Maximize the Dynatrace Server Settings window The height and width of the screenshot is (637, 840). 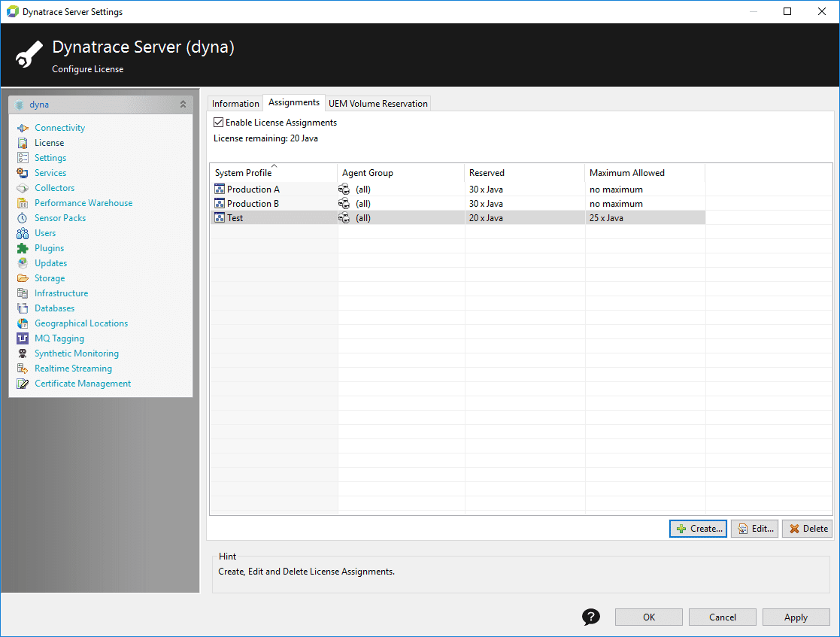point(787,11)
